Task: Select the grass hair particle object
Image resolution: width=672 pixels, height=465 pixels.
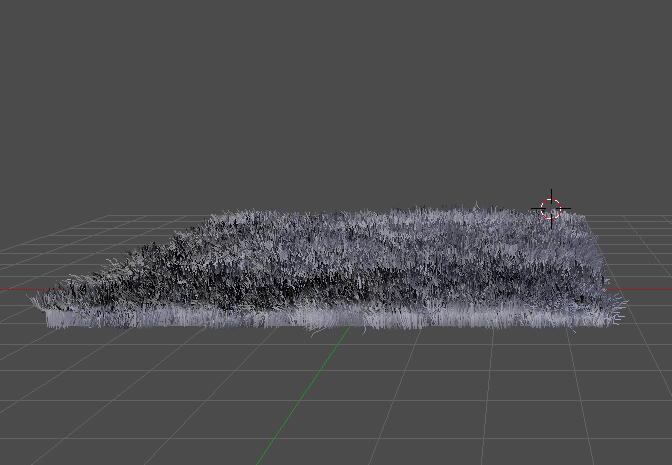Action: tap(328, 269)
